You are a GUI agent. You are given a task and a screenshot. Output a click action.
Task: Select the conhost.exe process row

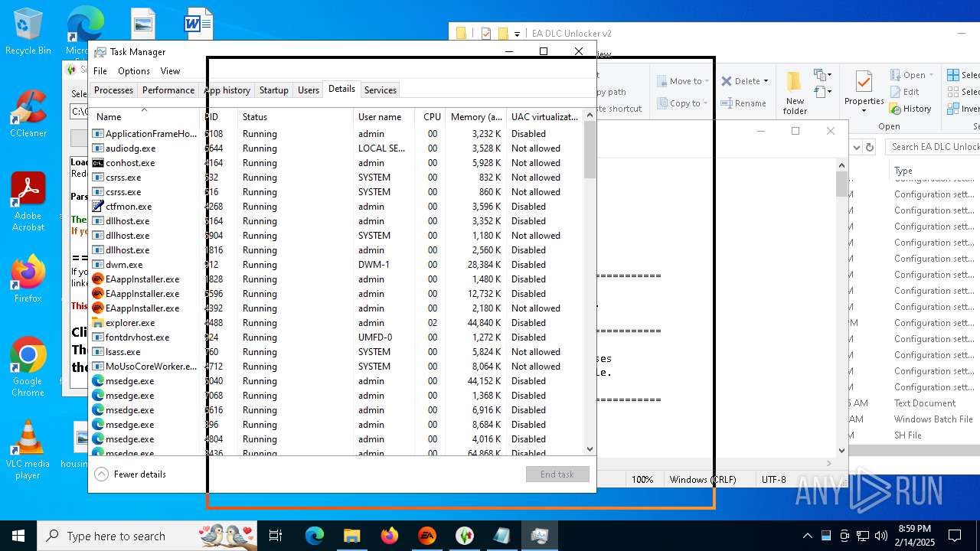[336, 163]
